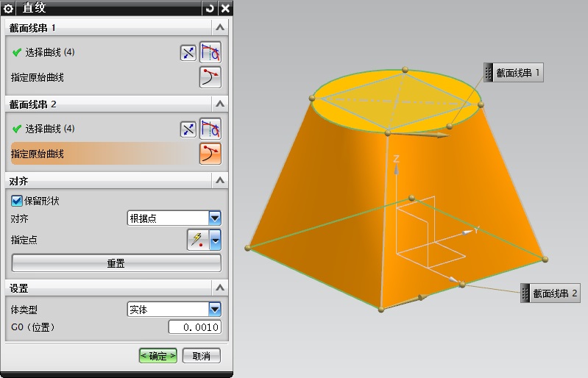
Task: Click highlighted 指定原始曲线 row in 截面线串 2
Action: point(116,154)
